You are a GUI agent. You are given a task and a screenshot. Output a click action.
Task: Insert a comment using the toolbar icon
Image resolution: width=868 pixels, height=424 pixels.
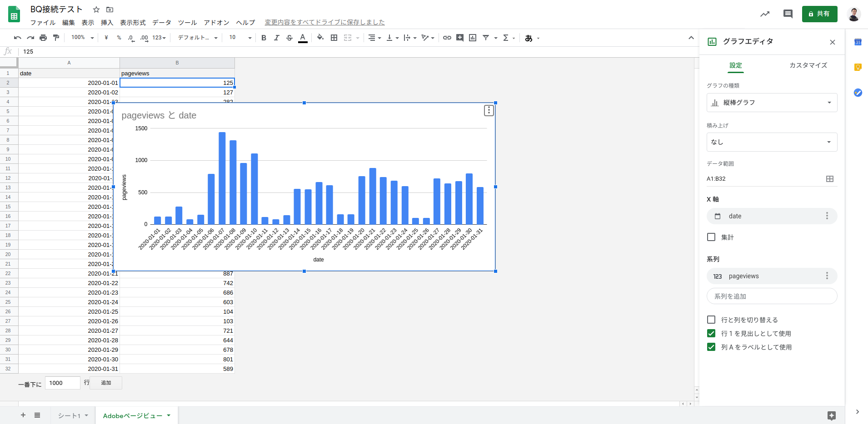[459, 38]
